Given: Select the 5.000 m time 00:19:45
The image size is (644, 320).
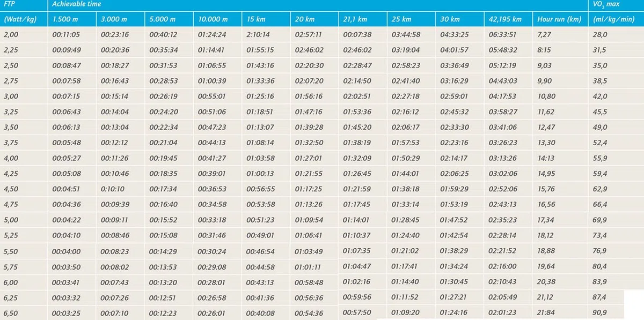Looking at the screenshot, I should pos(163,158).
